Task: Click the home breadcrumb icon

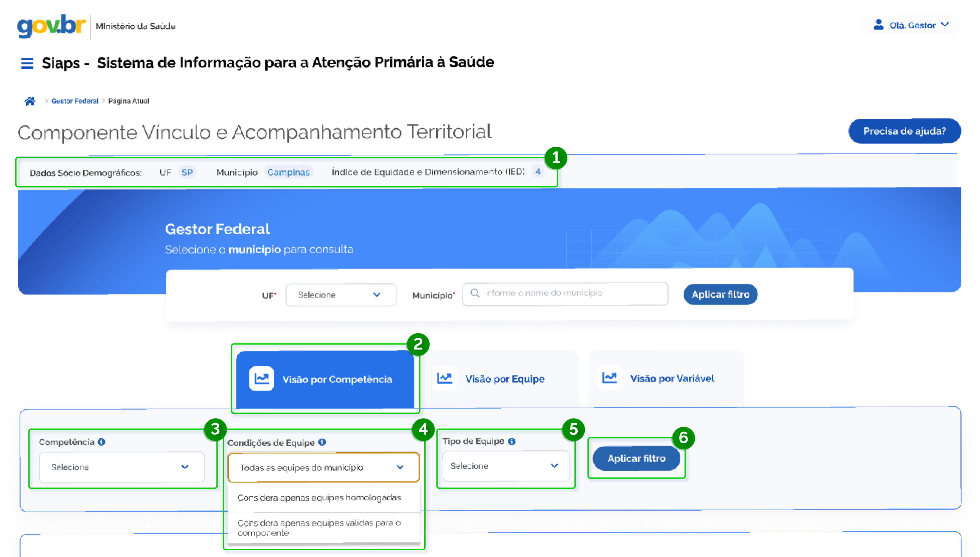Action: coord(29,101)
